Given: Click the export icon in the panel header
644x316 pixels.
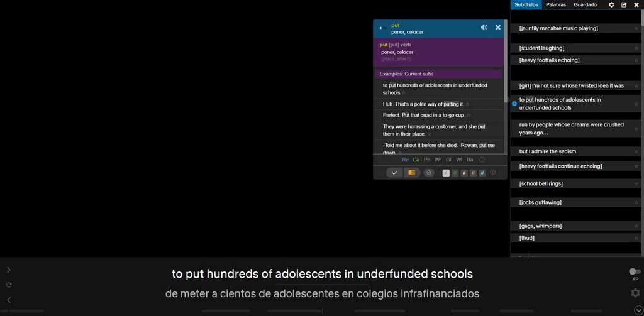Looking at the screenshot, I should coord(624,5).
